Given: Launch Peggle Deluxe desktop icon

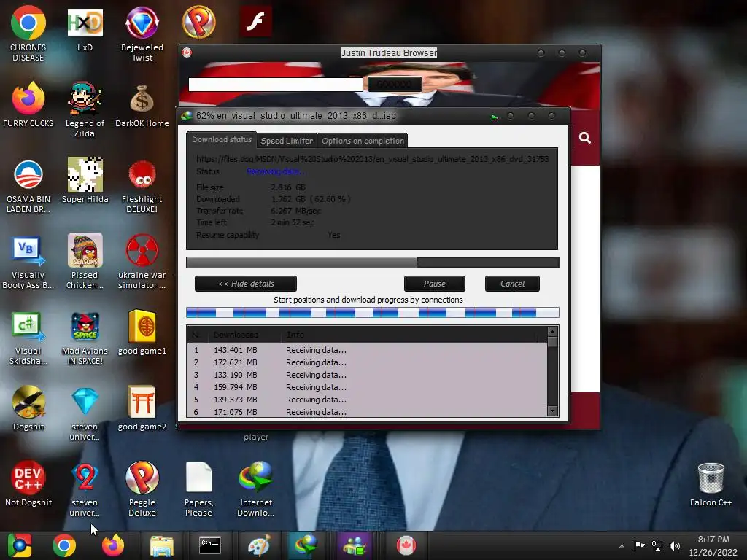Looking at the screenshot, I should click(142, 489).
